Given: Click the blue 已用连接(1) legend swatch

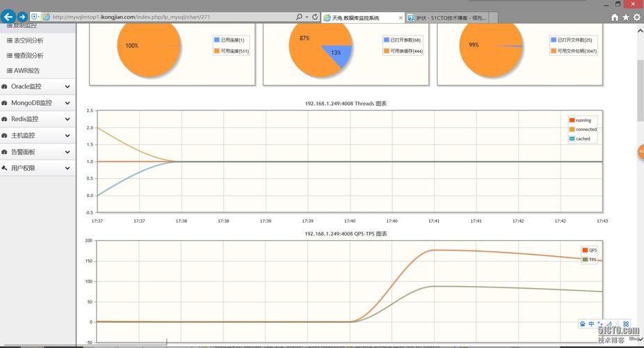Looking at the screenshot, I should 217,40.
